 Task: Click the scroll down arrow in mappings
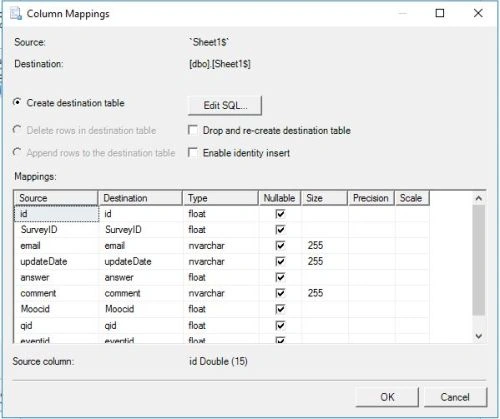[x=479, y=336]
